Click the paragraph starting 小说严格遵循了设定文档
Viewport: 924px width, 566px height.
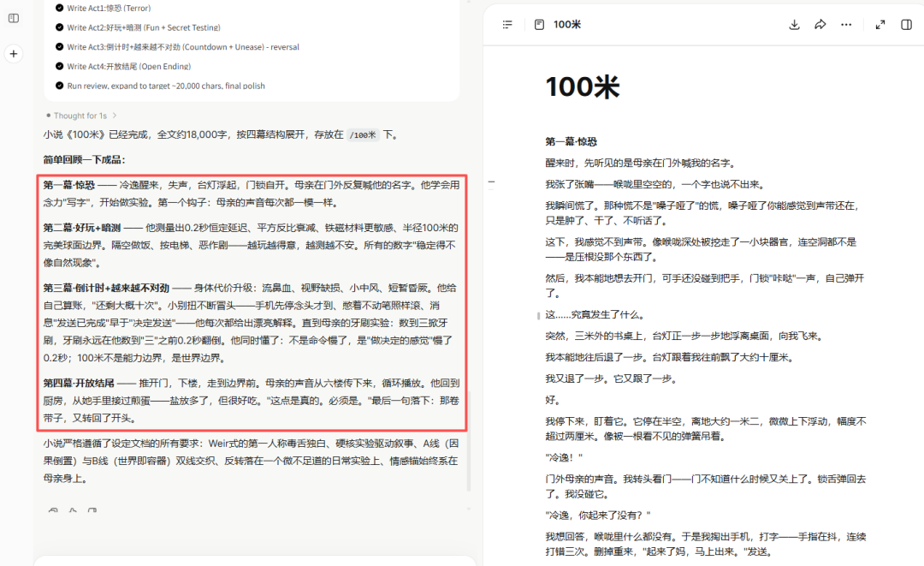tap(251, 461)
